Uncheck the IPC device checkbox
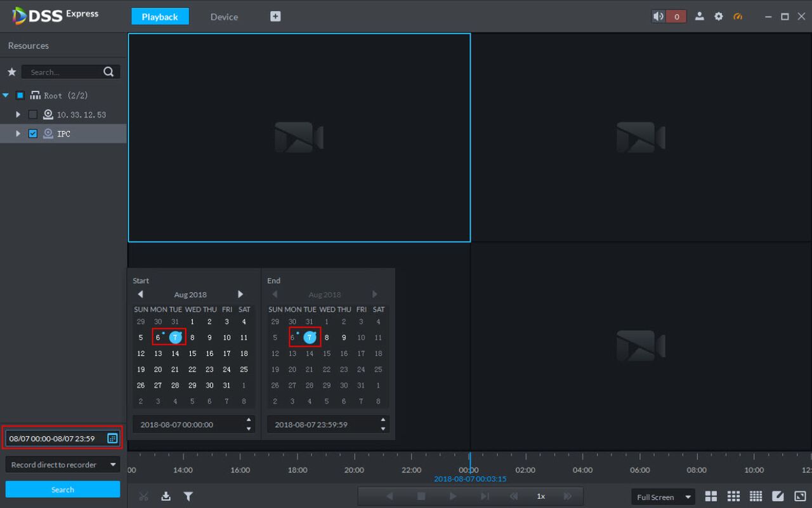Viewport: 812px width, 508px height. coord(33,134)
